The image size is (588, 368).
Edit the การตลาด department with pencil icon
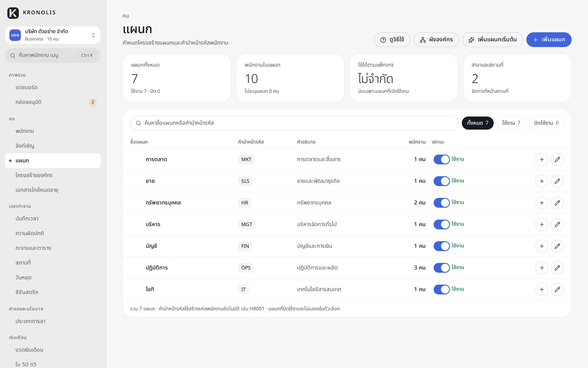[x=557, y=159]
